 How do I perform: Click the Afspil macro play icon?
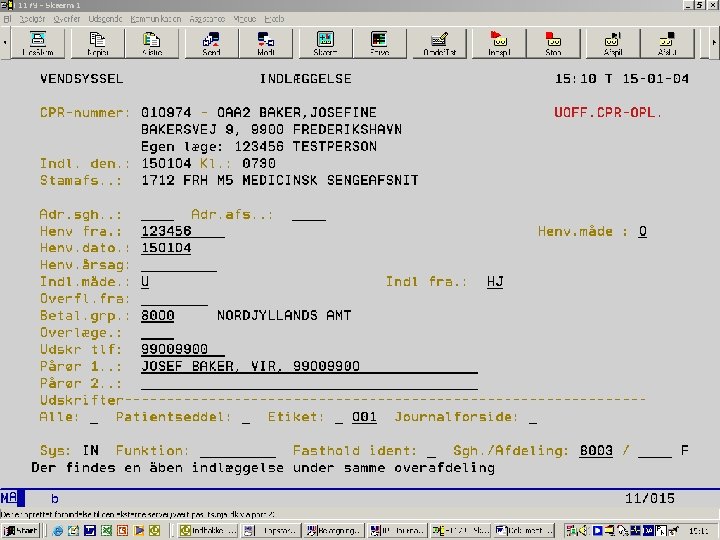pyautogui.click(x=613, y=44)
